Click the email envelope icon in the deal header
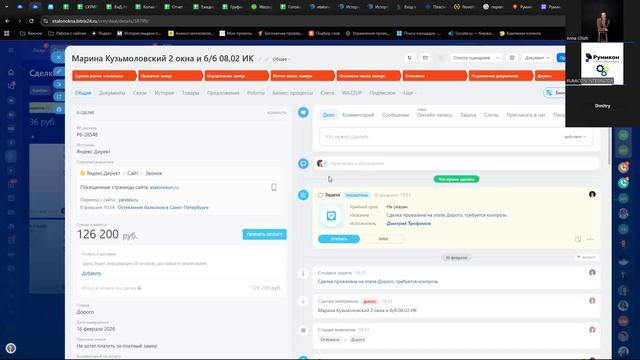Viewport: 640px width, 360px height. click(425, 58)
